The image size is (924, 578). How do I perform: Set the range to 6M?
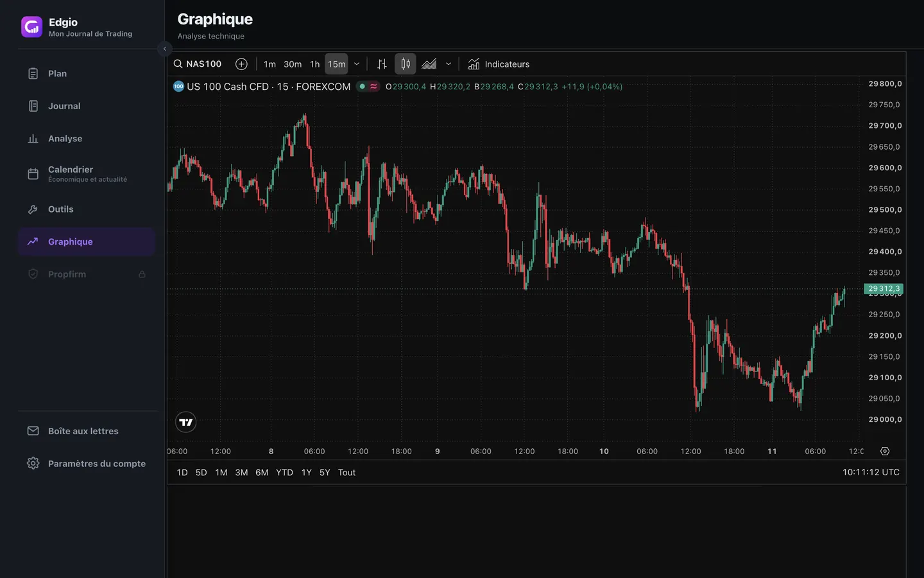coord(262,473)
